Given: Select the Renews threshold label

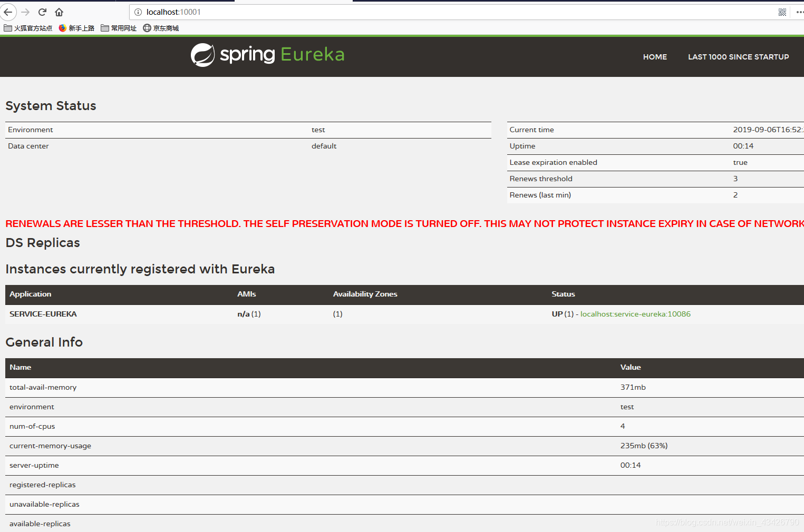Looking at the screenshot, I should click(541, 179).
